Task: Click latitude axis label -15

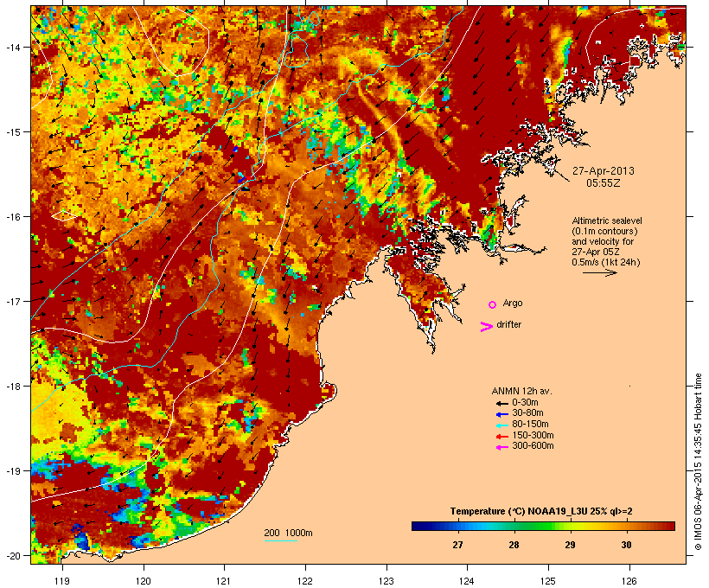Action: [13, 132]
